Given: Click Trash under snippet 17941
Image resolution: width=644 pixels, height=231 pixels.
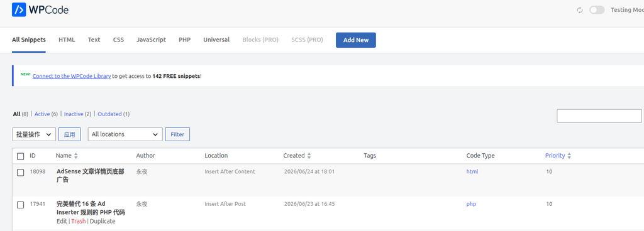Looking at the screenshot, I should (x=79, y=221).
